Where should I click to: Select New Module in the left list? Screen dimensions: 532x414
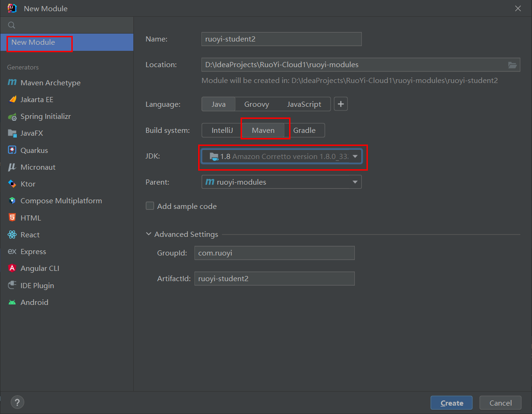click(67, 42)
